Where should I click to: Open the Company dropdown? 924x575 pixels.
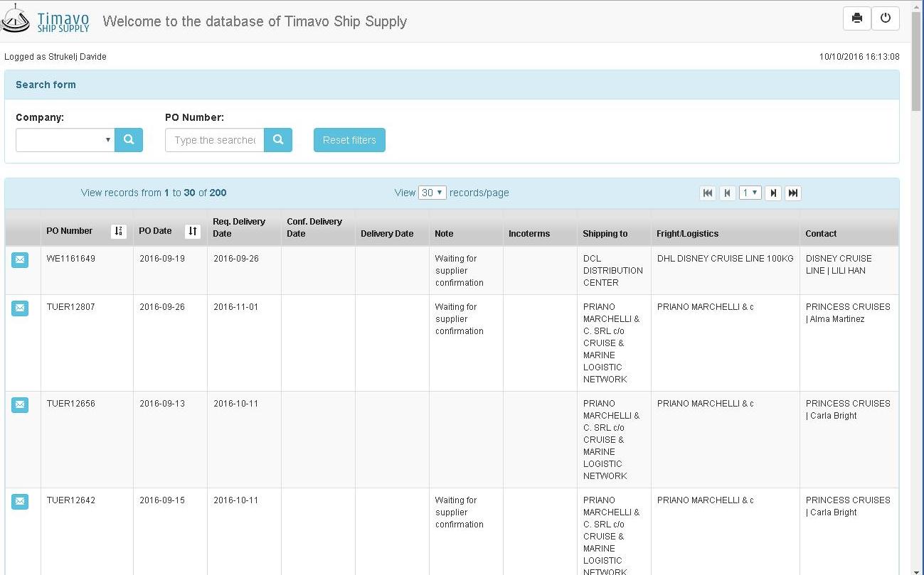pyautogui.click(x=65, y=140)
